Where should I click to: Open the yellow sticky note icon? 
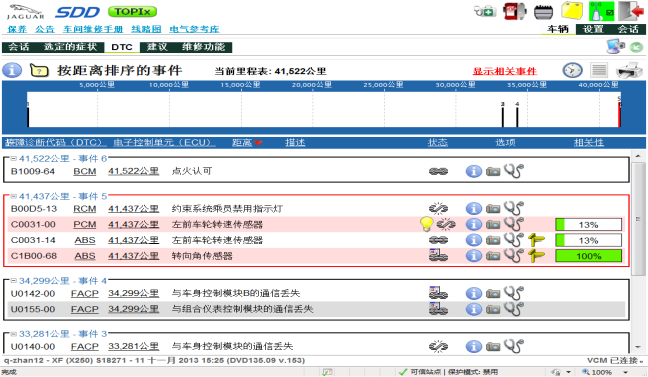point(572,11)
